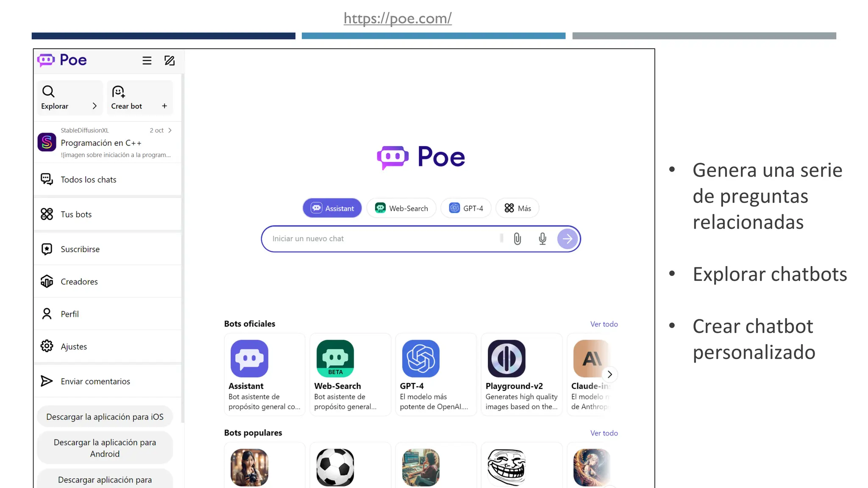Click the Crear bot robot icon
Image resolution: width=868 pixels, height=488 pixels.
coord(118,91)
